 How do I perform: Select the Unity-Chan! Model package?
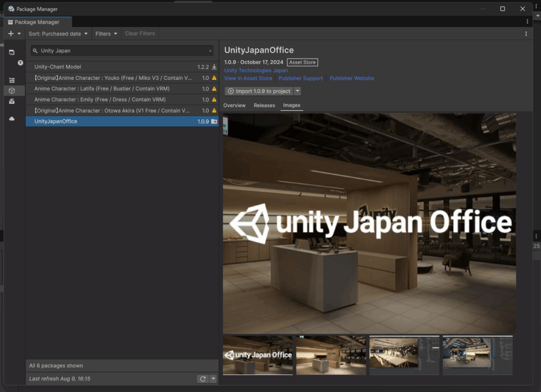(122, 67)
